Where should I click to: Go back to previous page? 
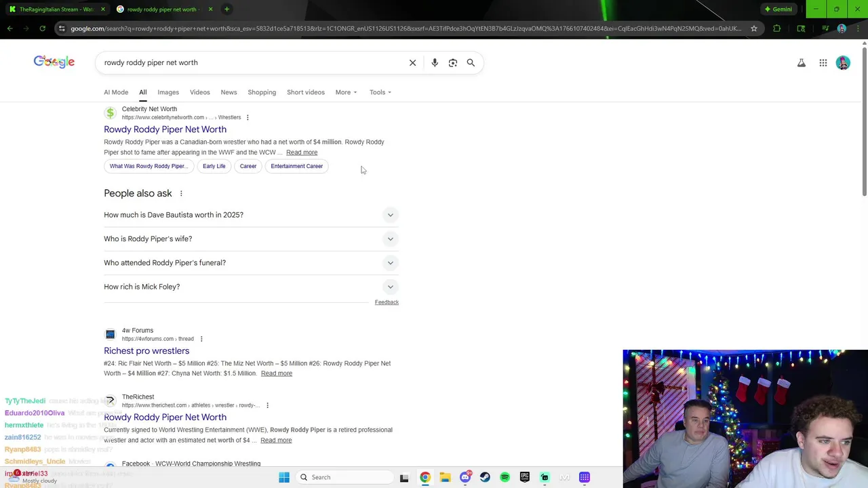click(x=9, y=28)
